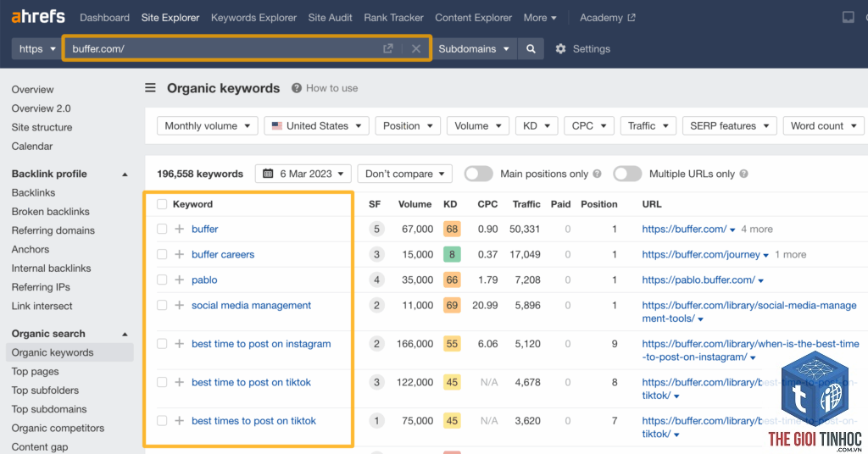This screenshot has height=454, width=868.
Task: Click plus icon for keyword buffer
Action: pos(180,229)
